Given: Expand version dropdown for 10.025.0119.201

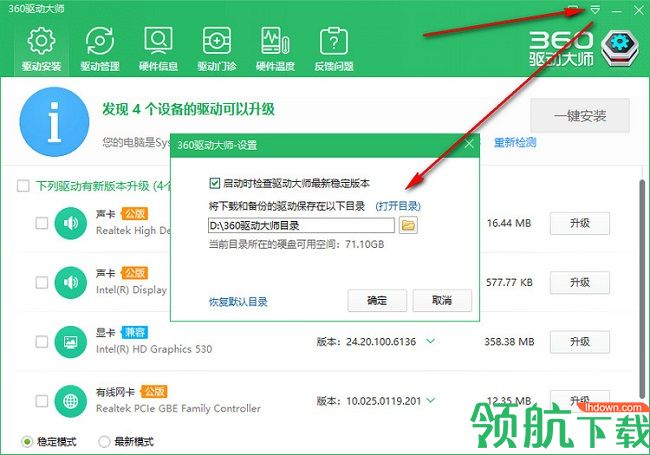Looking at the screenshot, I should coord(431,401).
